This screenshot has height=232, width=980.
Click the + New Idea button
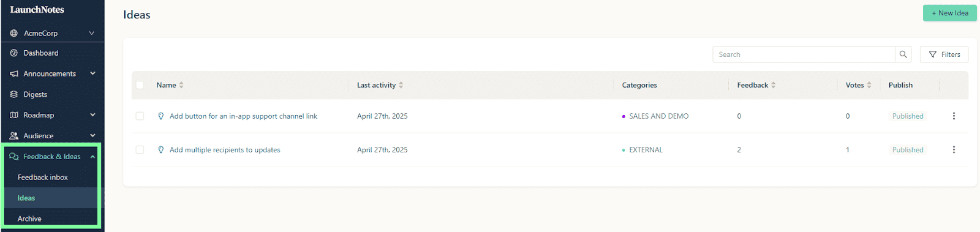point(950,13)
